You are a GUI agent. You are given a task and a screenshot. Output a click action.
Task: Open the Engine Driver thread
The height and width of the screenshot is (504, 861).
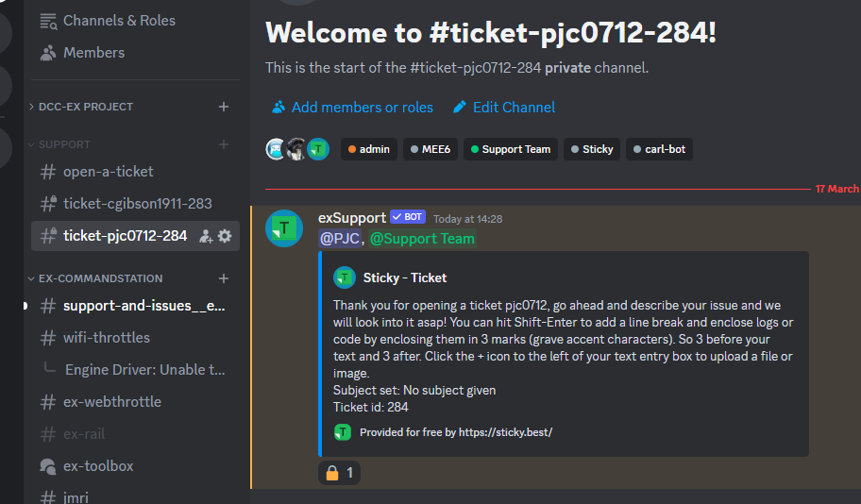(x=144, y=370)
